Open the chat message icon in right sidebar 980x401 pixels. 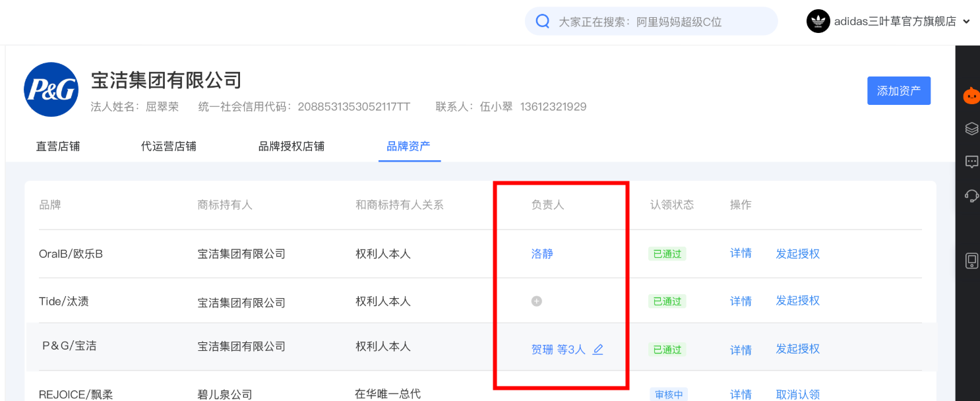971,162
